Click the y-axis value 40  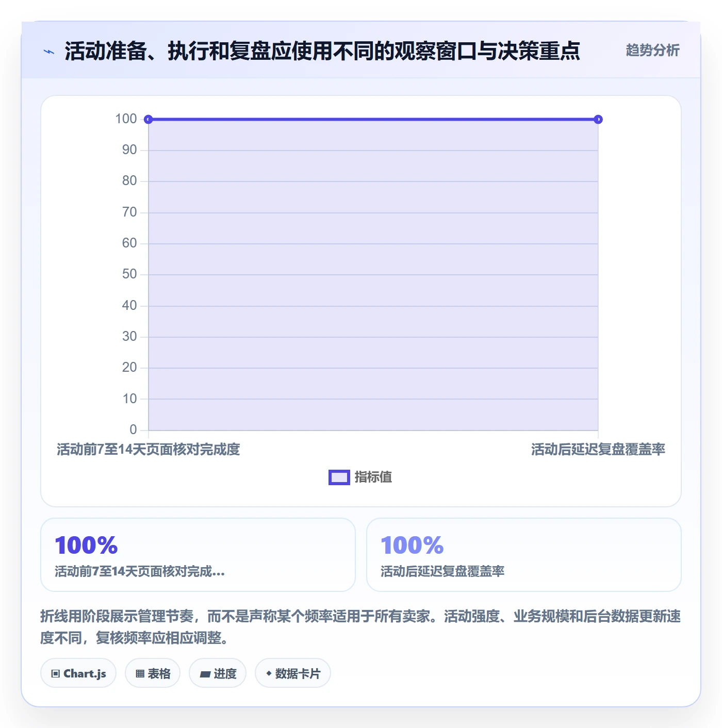click(x=129, y=306)
